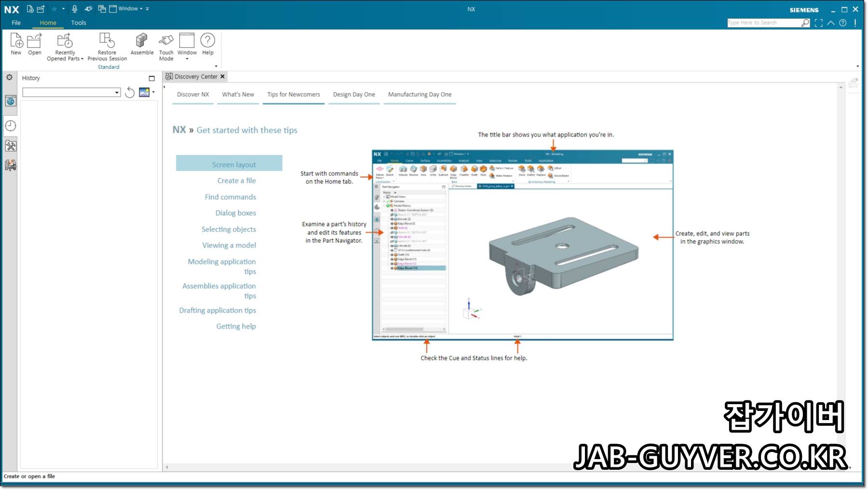Toggle full screen mode icon
This screenshot has width=868, height=490.
click(x=818, y=23)
